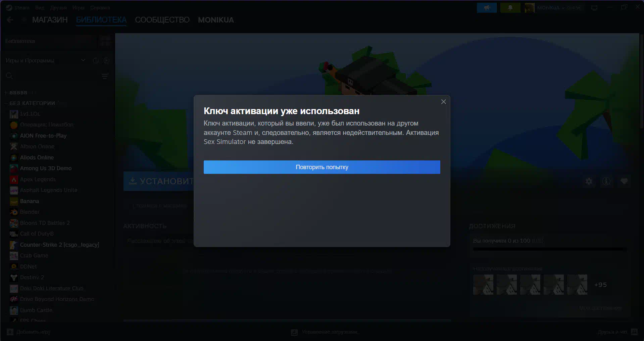The width and height of the screenshot is (644, 341).
Task: Click the achievements progress bar
Action: [550, 249]
